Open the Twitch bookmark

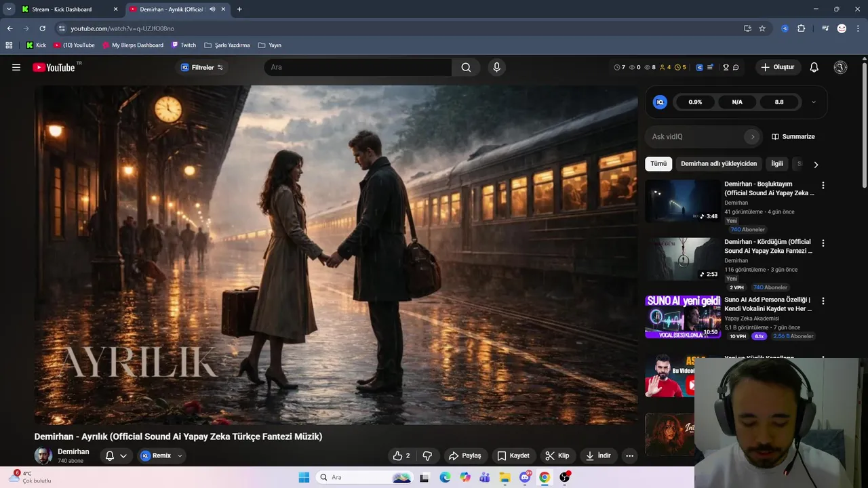[x=184, y=45]
